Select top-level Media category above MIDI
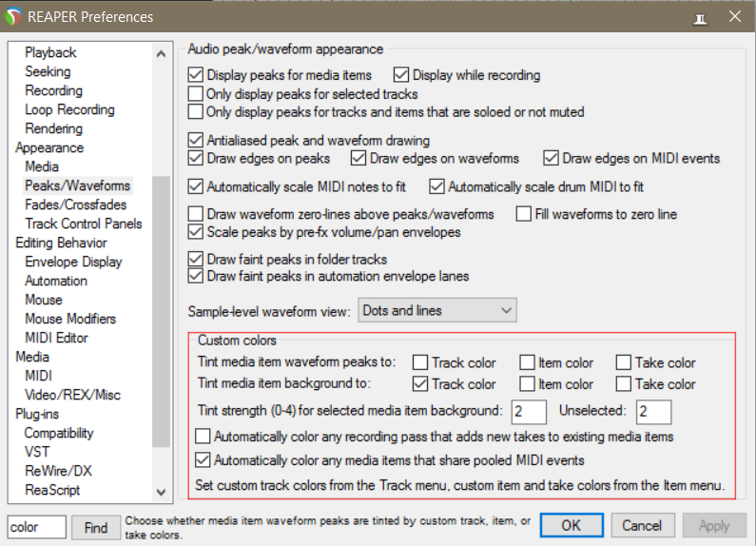This screenshot has width=756, height=546. pos(32,357)
